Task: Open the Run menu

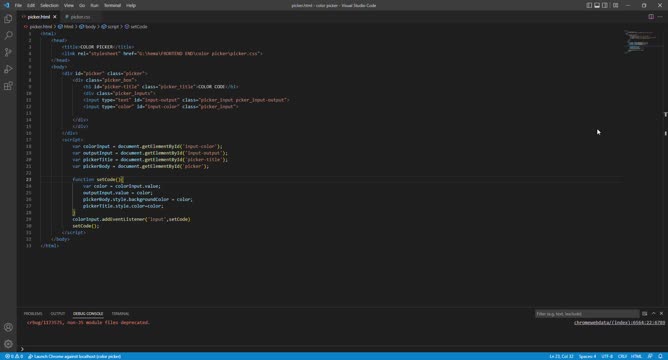Action: pos(95,6)
